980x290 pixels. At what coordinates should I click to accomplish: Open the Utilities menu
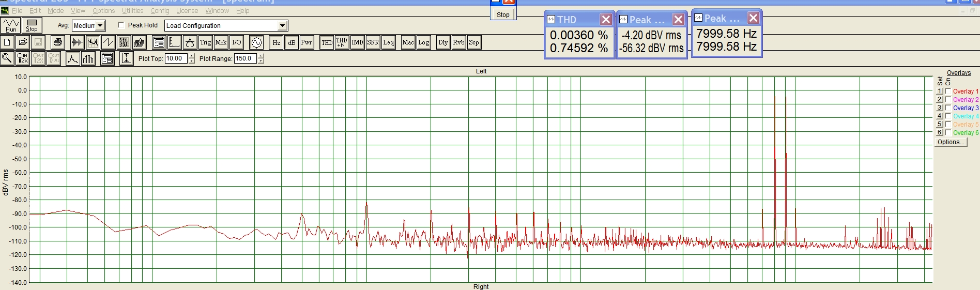132,10
